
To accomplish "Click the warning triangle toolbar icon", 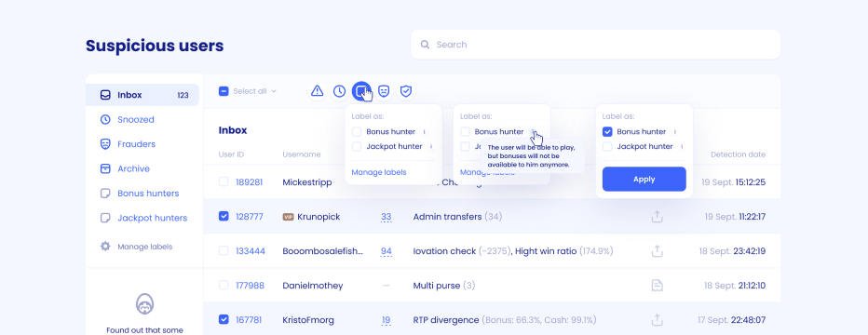I will coord(318,91).
